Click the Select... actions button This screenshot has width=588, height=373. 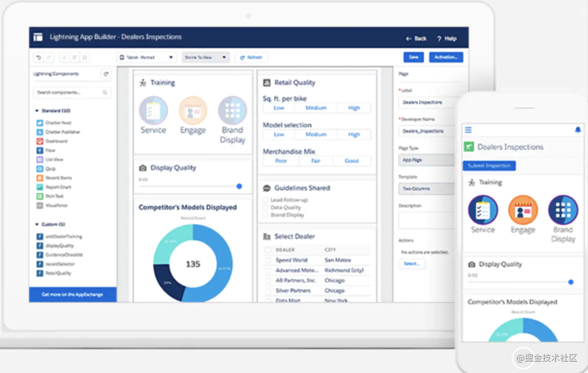412,263
